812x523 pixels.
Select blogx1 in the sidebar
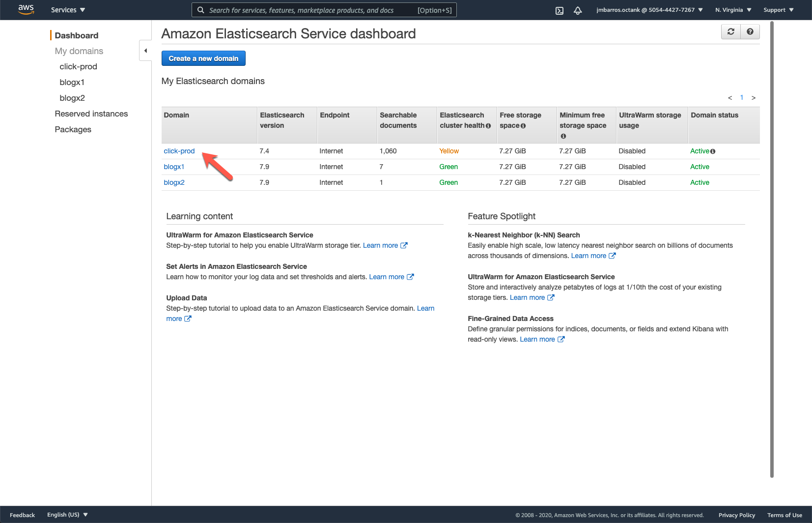click(x=72, y=83)
